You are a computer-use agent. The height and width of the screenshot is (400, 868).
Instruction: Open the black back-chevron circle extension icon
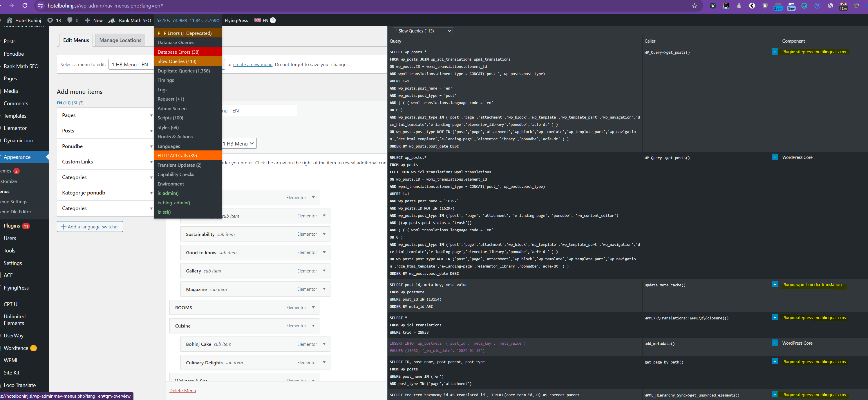pyautogui.click(x=752, y=6)
